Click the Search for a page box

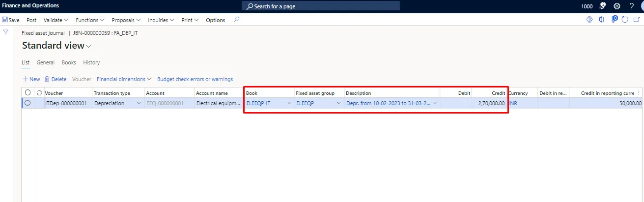321,6
